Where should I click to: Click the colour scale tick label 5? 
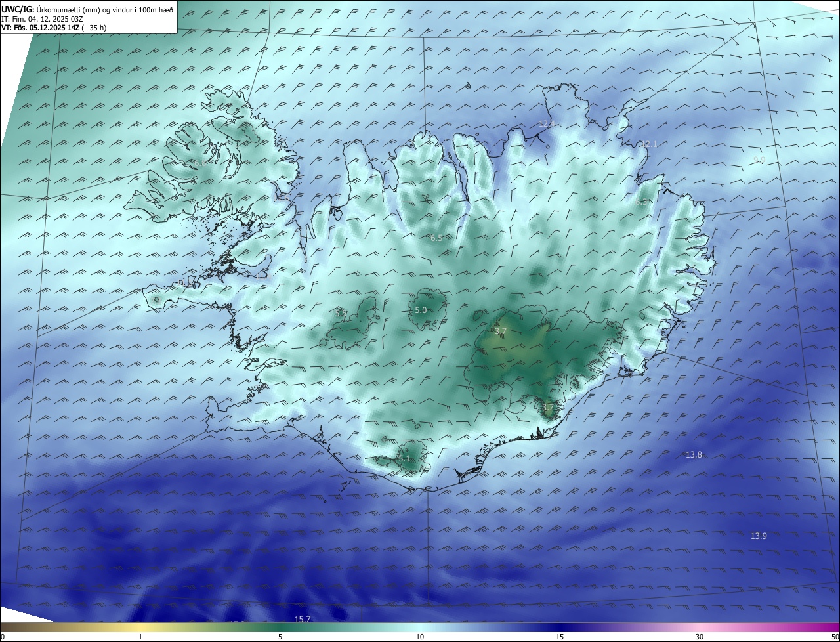[280, 637]
